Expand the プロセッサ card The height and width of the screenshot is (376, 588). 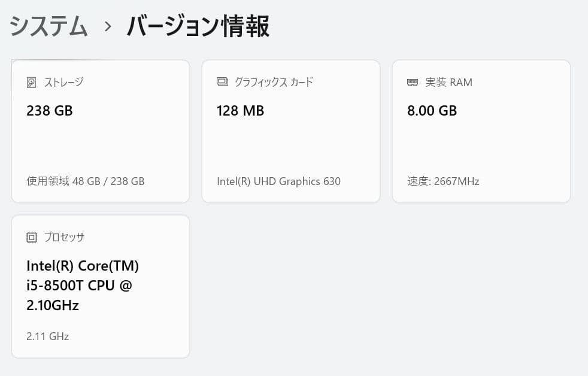tap(100, 286)
